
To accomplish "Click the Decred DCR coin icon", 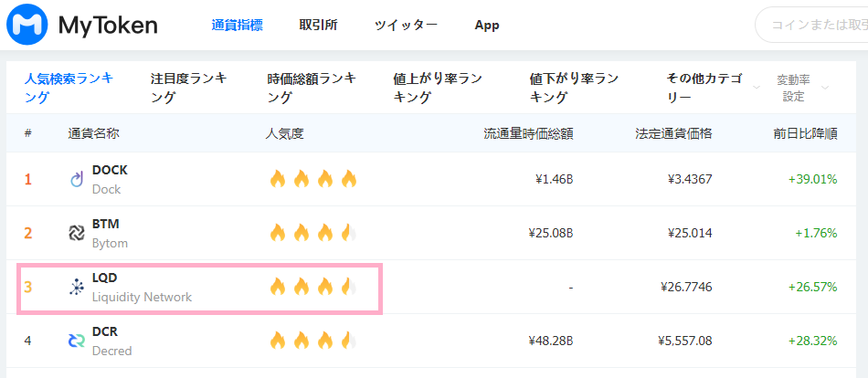I will click(x=77, y=341).
